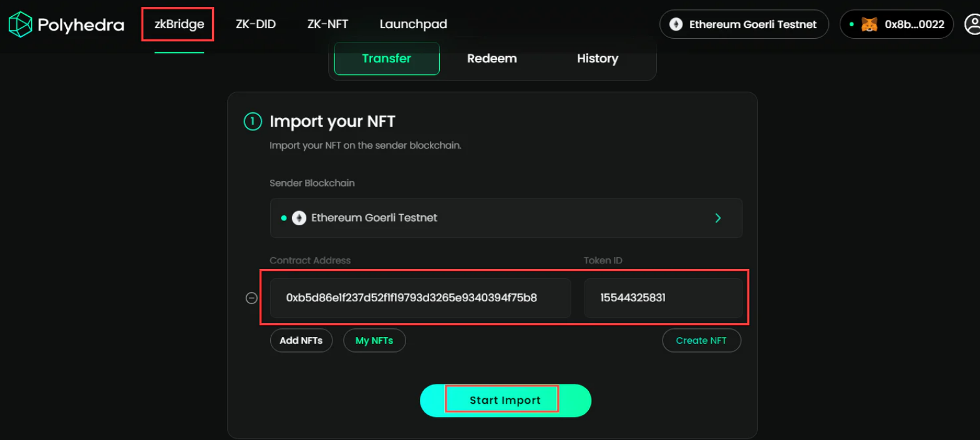The height and width of the screenshot is (440, 980).
Task: Click the MetaMask fox wallet icon
Action: (869, 24)
